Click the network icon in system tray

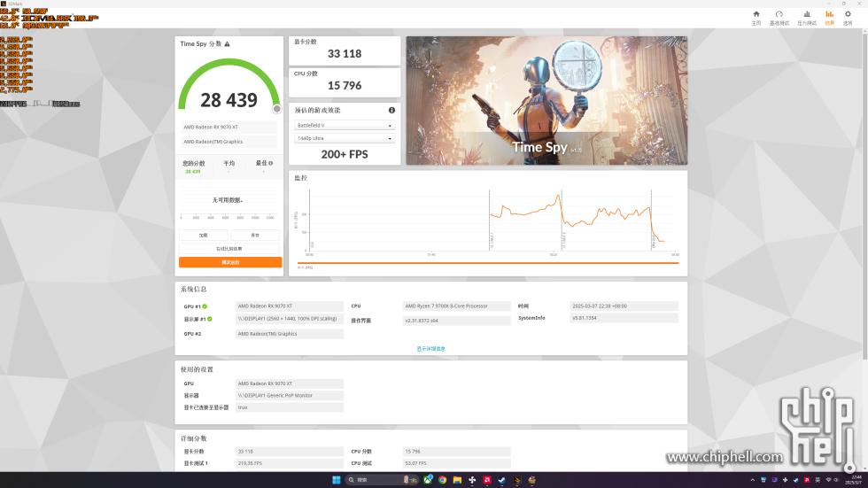pos(829,480)
